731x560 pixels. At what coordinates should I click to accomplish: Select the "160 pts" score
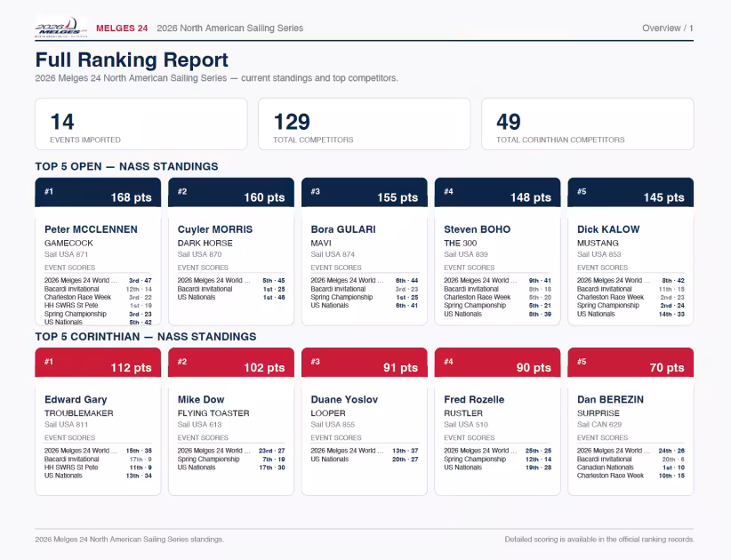pos(264,197)
